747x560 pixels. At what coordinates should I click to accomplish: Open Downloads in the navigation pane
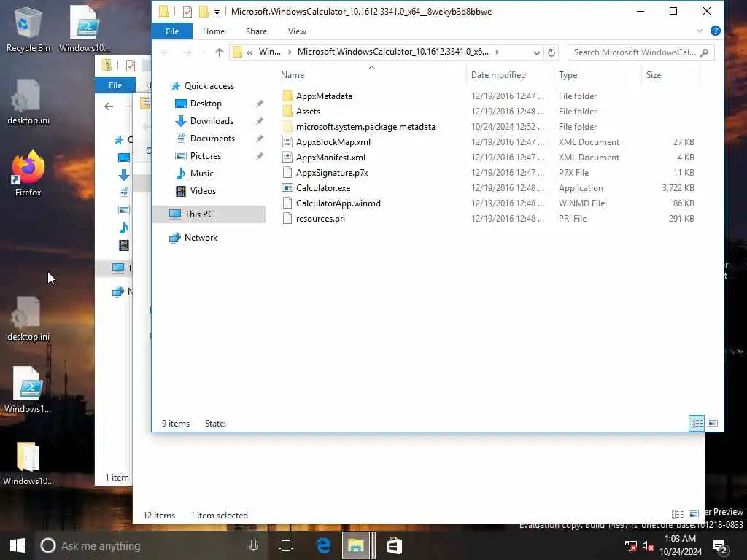click(x=212, y=121)
